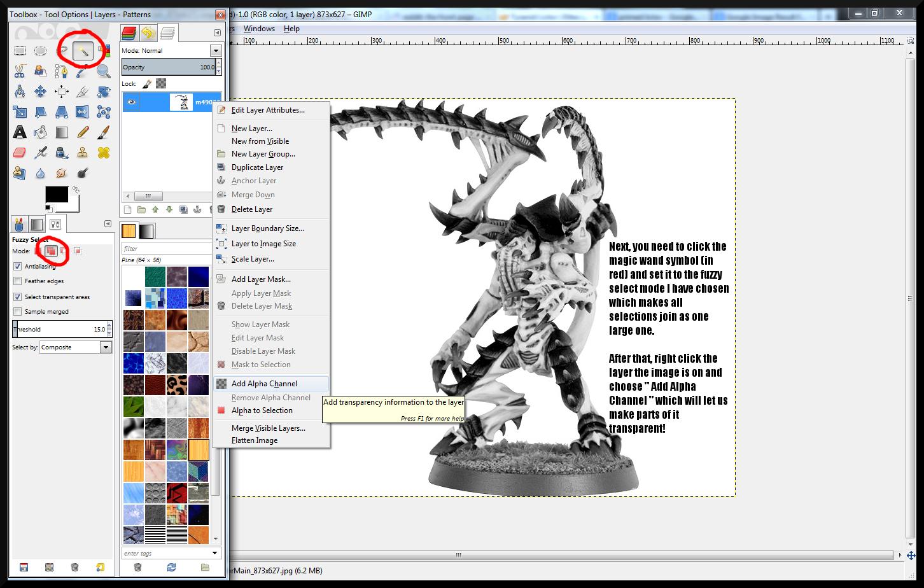Select the Blend gradient tool
Image resolution: width=924 pixels, height=588 pixels.
62,132
